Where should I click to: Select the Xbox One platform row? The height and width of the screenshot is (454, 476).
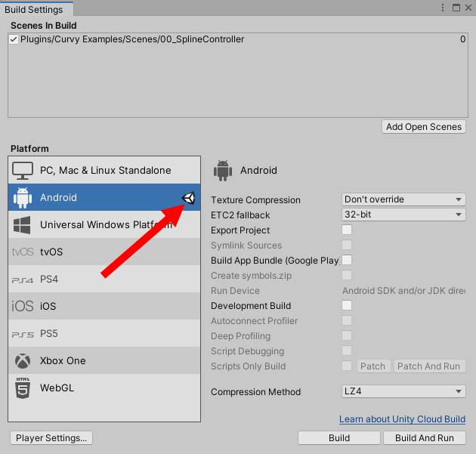104,360
